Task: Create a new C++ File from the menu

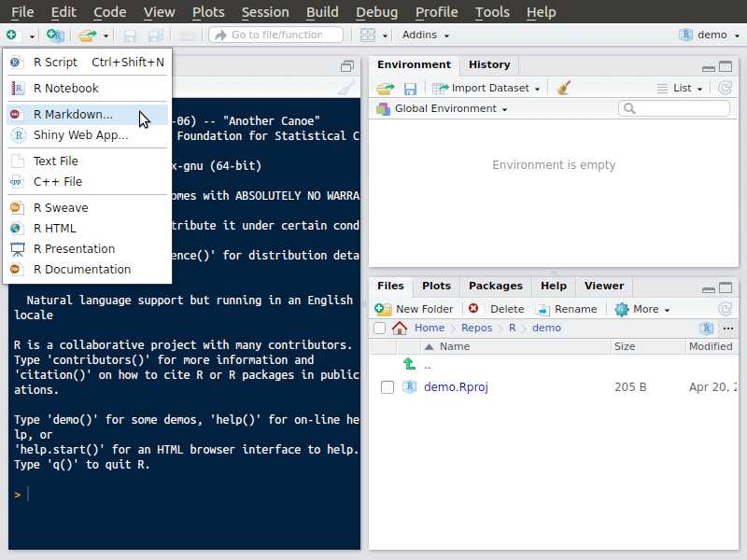Action: pos(87,182)
